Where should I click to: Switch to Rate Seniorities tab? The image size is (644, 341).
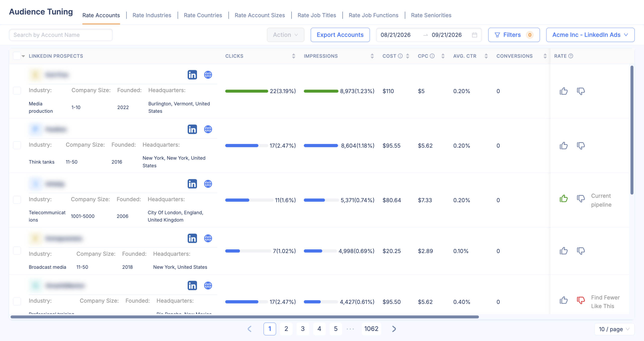[431, 15]
